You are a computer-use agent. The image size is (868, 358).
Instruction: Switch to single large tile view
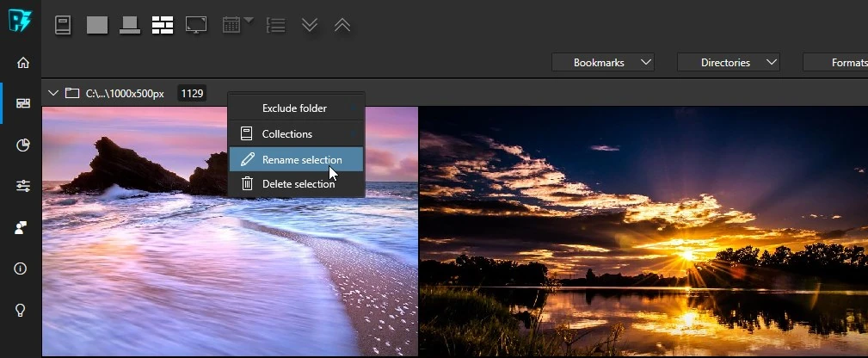click(97, 25)
